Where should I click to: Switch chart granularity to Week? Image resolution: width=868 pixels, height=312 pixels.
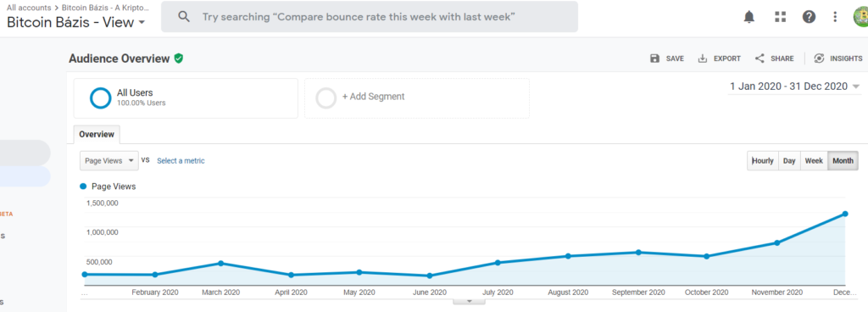(x=814, y=160)
